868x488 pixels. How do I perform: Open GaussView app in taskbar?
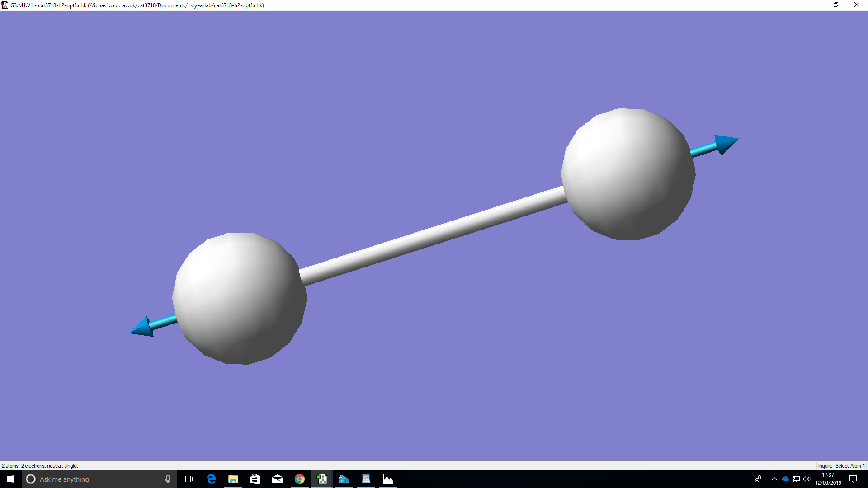(x=322, y=479)
